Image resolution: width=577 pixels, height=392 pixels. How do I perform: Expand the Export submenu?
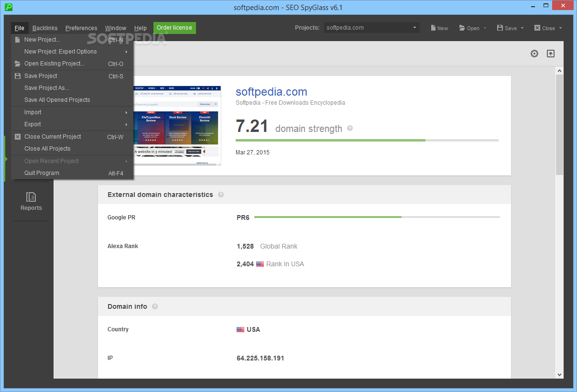click(x=72, y=124)
